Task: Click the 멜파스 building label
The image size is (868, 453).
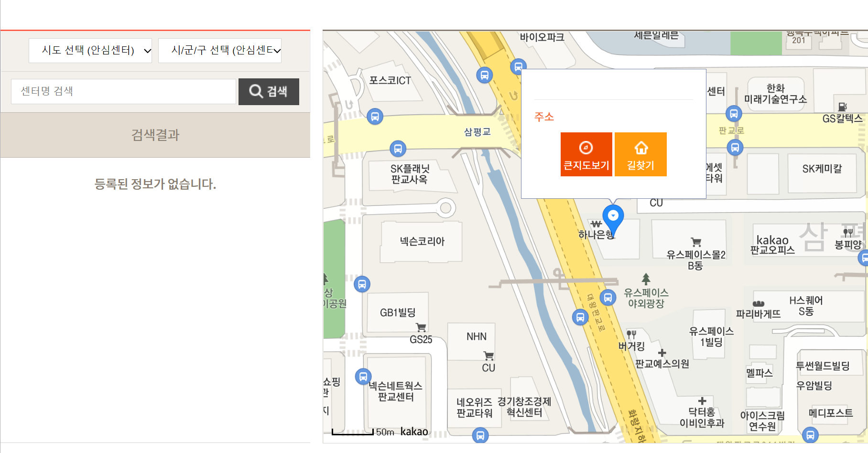Action: point(759,373)
